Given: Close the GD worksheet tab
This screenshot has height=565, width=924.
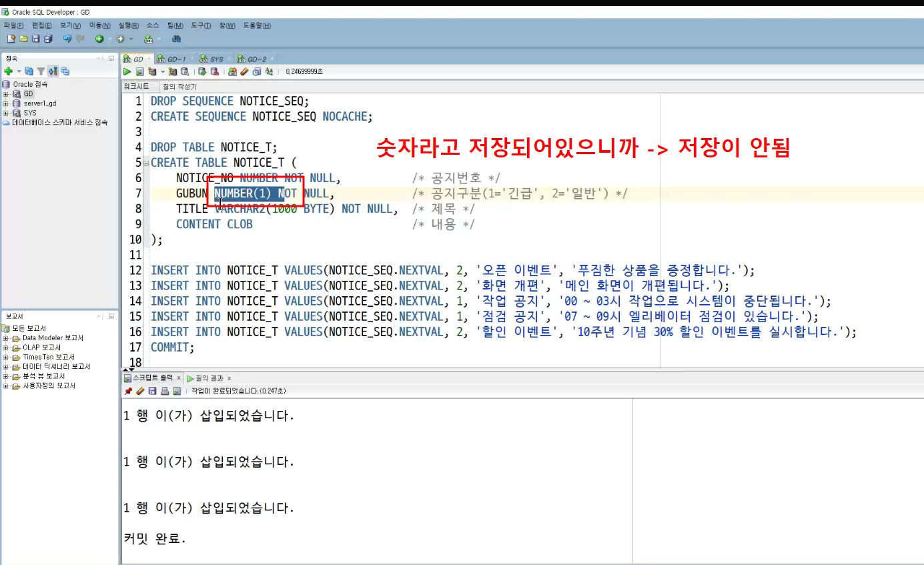Looking at the screenshot, I should pyautogui.click(x=149, y=59).
